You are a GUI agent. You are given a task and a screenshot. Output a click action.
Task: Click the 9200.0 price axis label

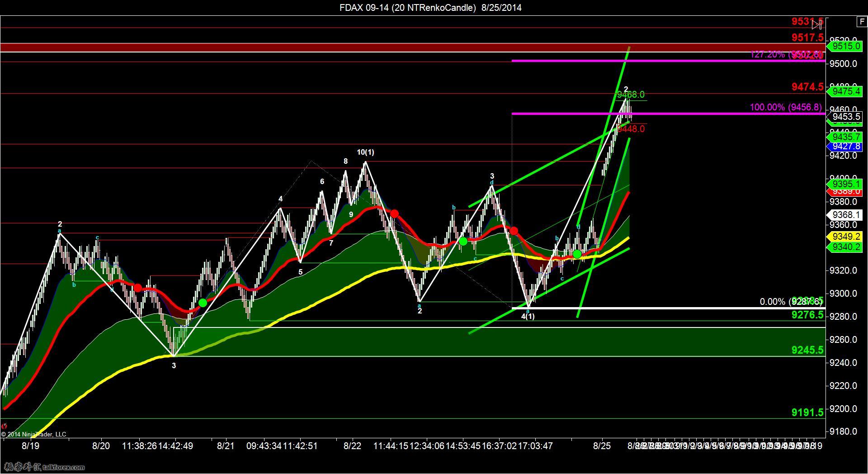point(844,409)
